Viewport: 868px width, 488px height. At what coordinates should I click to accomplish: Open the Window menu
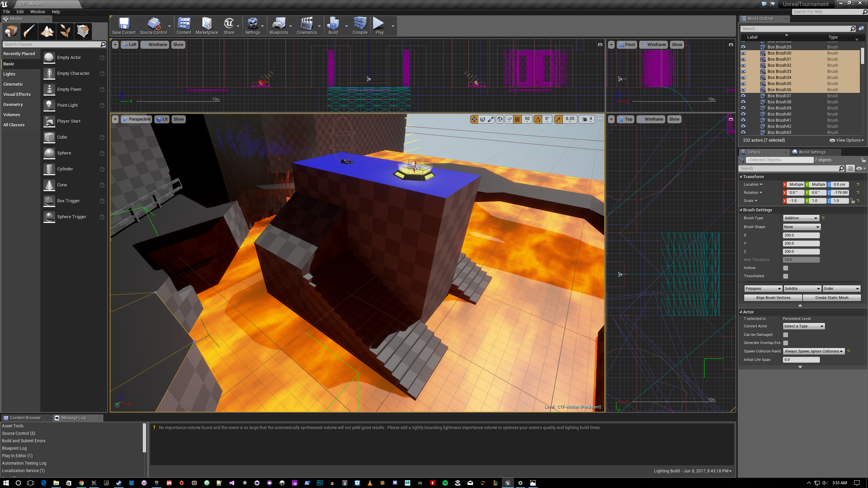click(x=38, y=12)
